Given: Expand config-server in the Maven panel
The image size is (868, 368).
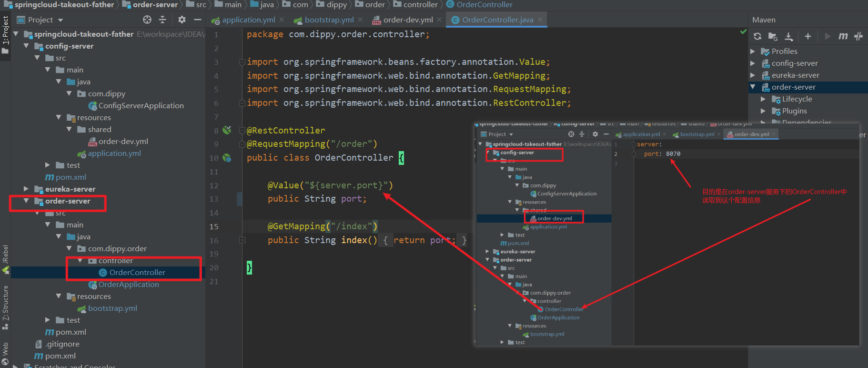Looking at the screenshot, I should click(x=753, y=63).
